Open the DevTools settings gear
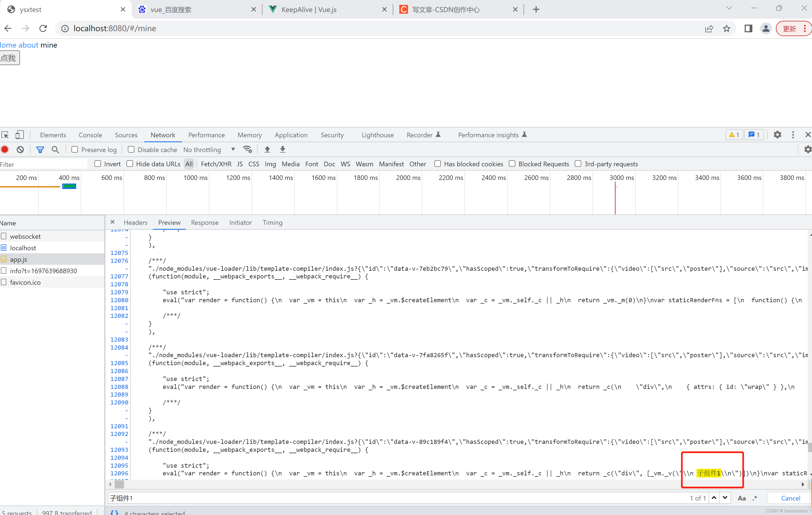The image size is (812, 515). (777, 135)
